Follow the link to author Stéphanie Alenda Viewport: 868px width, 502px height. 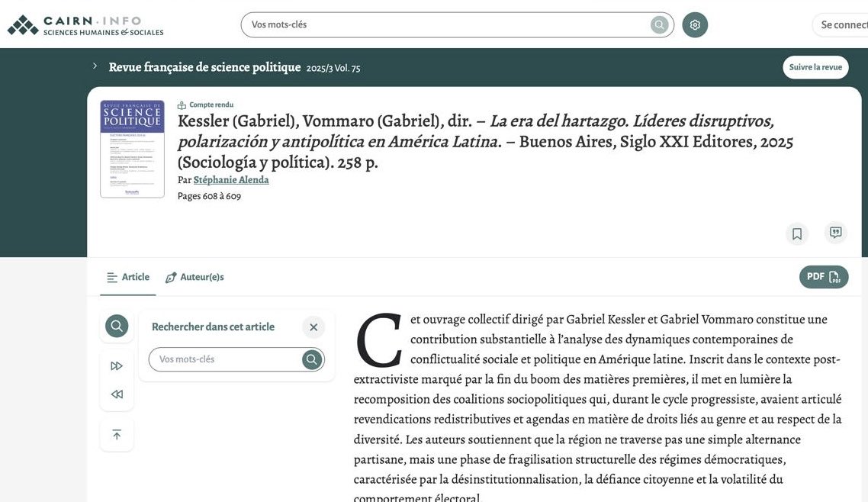coord(230,179)
